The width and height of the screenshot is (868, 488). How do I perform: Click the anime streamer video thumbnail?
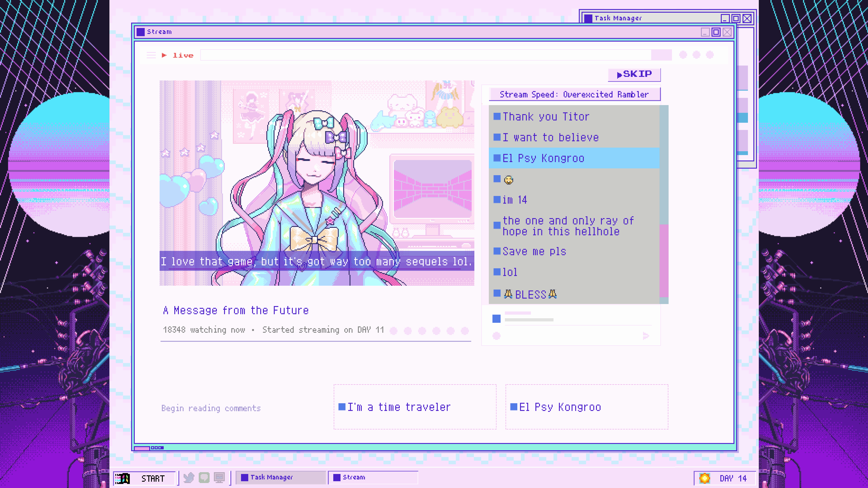pyautogui.click(x=317, y=183)
